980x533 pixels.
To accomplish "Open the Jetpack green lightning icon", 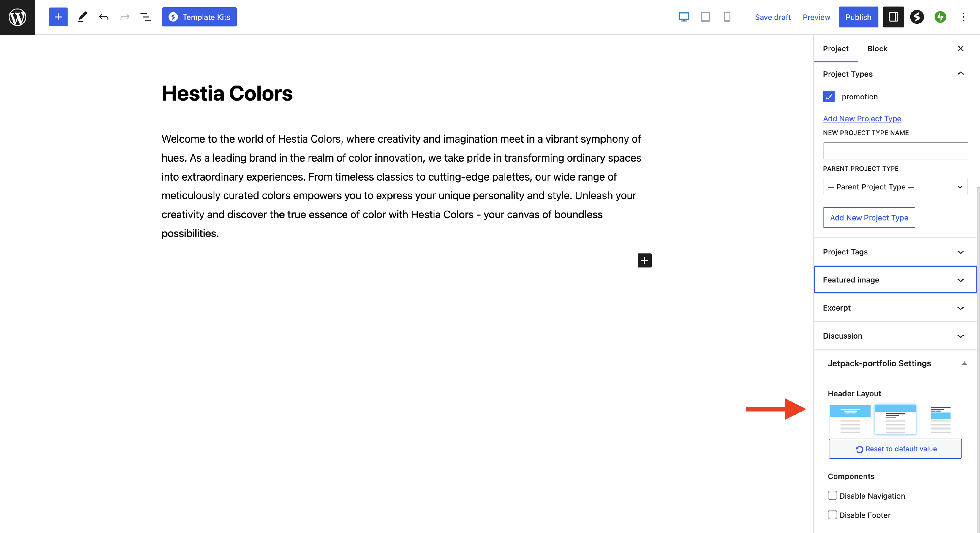I will [x=940, y=17].
